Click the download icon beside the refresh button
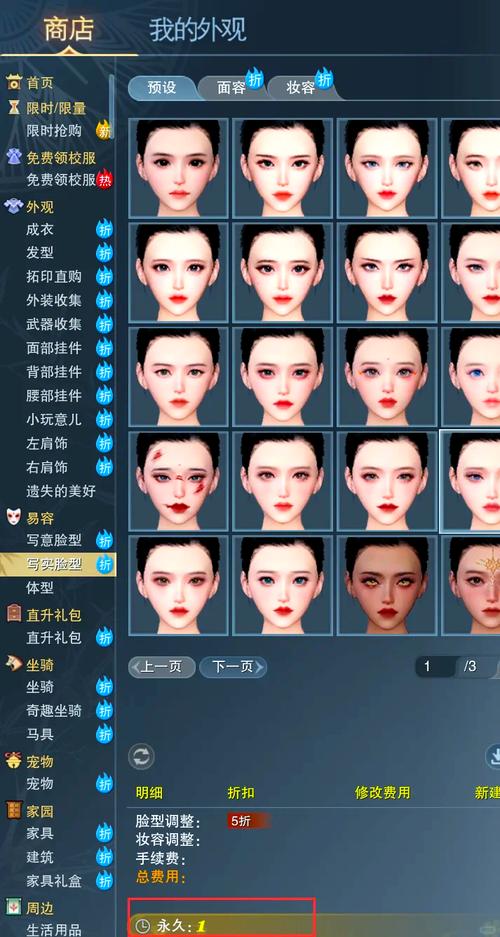500x937 pixels. [493, 757]
